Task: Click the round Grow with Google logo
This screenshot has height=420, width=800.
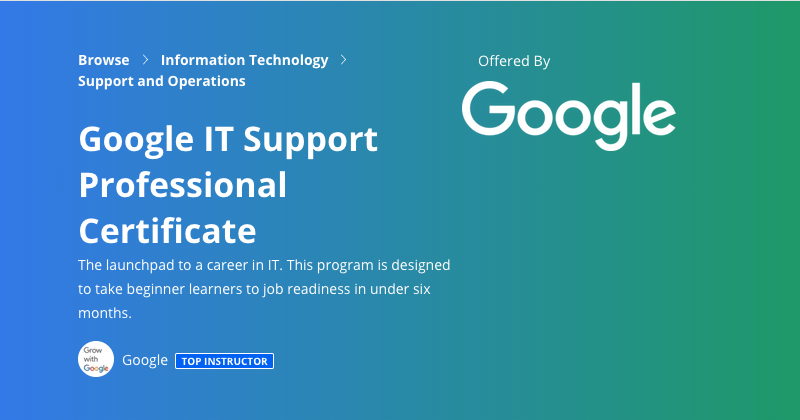Action: point(96,359)
